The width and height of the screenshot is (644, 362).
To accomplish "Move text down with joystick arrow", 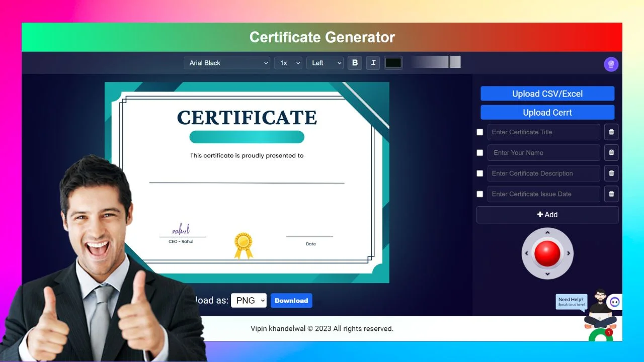I will click(x=547, y=274).
